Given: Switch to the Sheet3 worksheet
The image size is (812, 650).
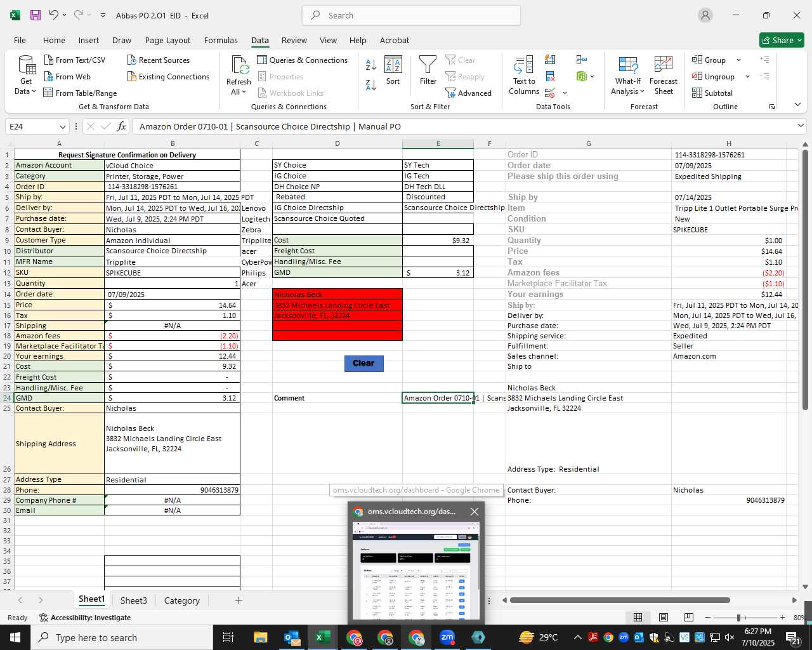Looking at the screenshot, I should (133, 600).
